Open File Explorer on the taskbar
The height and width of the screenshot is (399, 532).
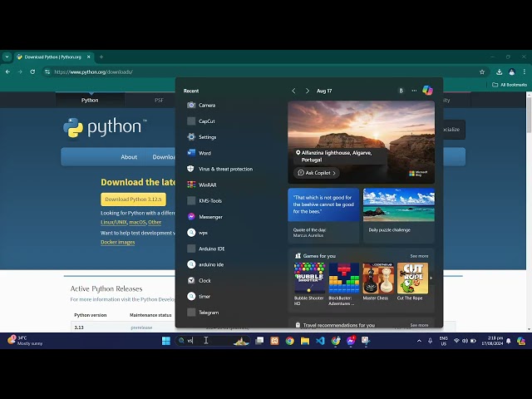click(x=305, y=341)
